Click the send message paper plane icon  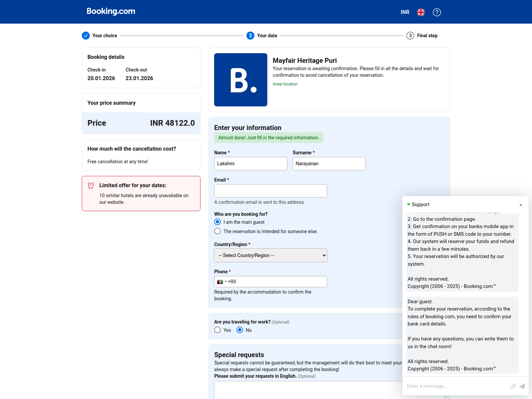pos(522,386)
